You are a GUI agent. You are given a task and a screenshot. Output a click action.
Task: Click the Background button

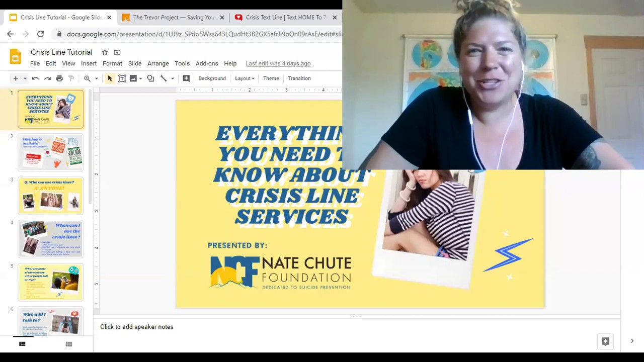(x=212, y=78)
